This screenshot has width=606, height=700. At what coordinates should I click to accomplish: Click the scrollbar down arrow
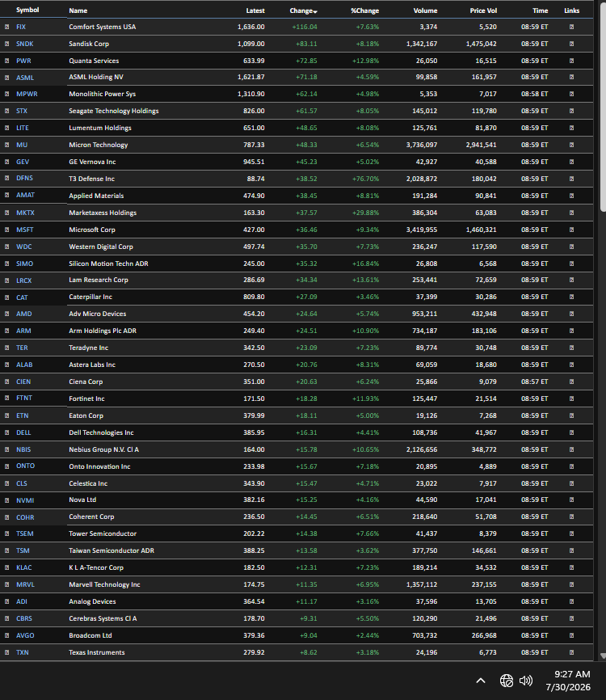coord(603,656)
